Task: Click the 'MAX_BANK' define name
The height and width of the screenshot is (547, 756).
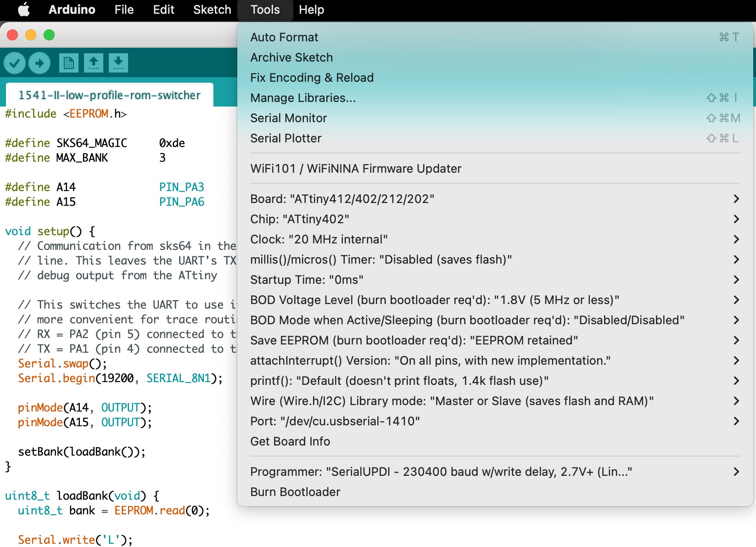Action: point(82,158)
